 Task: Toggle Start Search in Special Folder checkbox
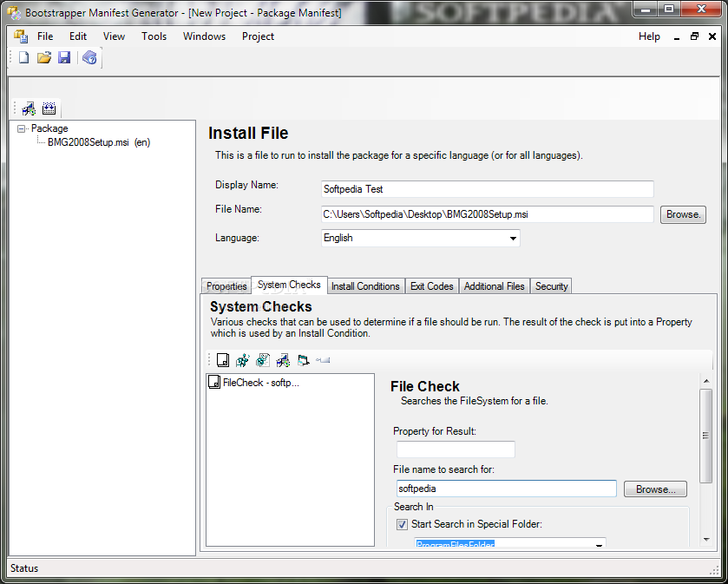[x=402, y=525]
